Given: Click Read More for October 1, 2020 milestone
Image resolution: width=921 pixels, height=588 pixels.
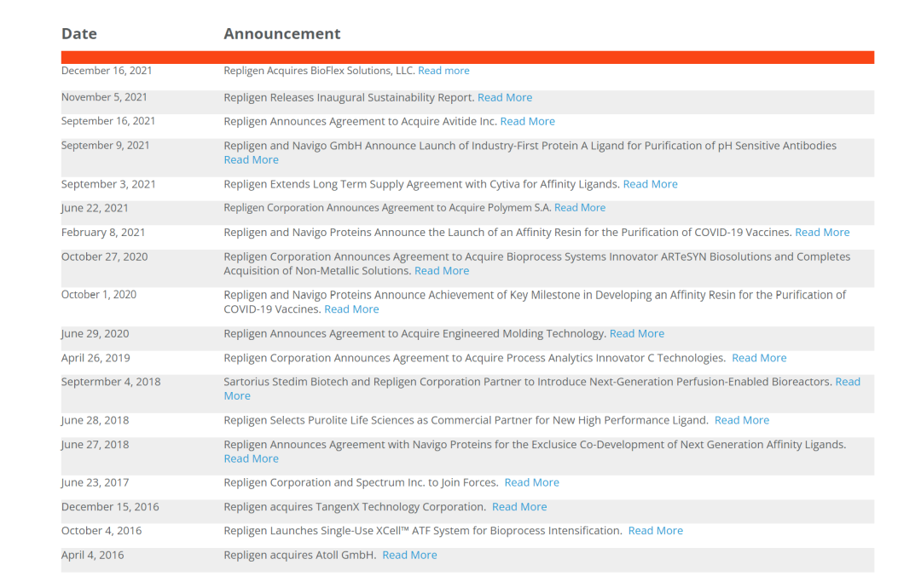Looking at the screenshot, I should [351, 309].
